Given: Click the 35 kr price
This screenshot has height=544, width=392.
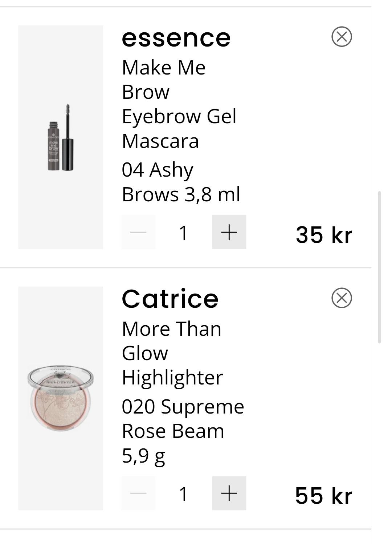Looking at the screenshot, I should click(x=323, y=234).
